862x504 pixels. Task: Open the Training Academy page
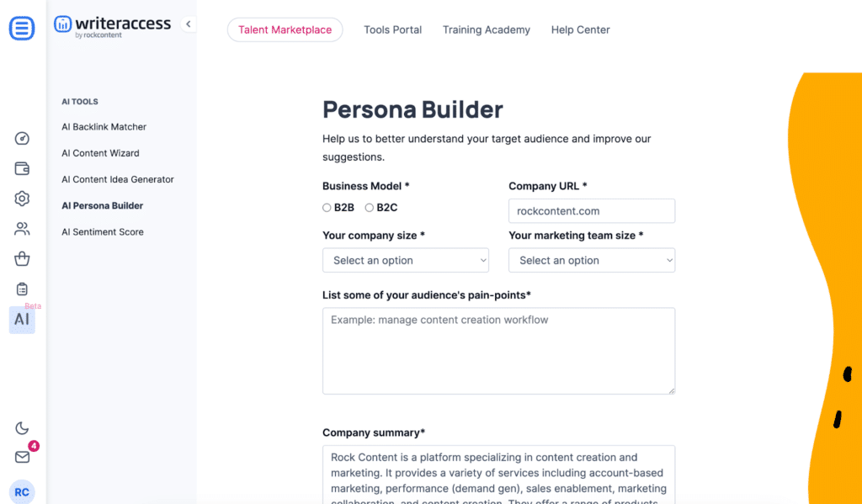point(486,29)
